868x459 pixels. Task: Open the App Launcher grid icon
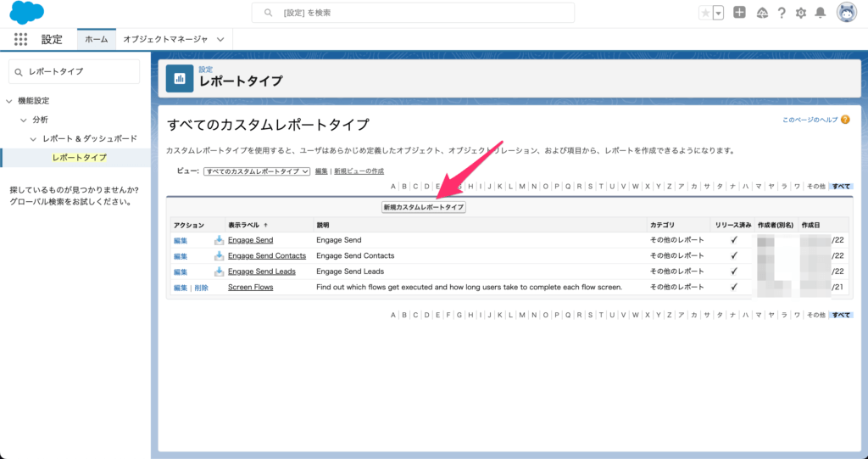coord(21,39)
